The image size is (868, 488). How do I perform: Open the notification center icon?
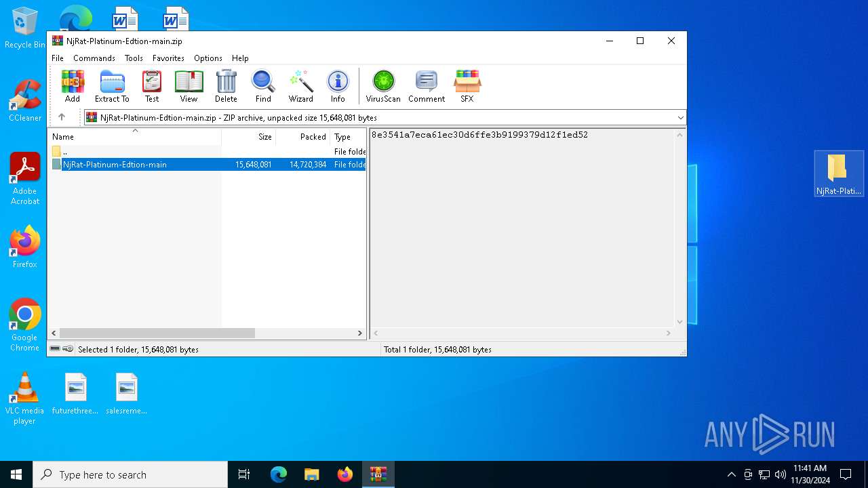tap(846, 474)
